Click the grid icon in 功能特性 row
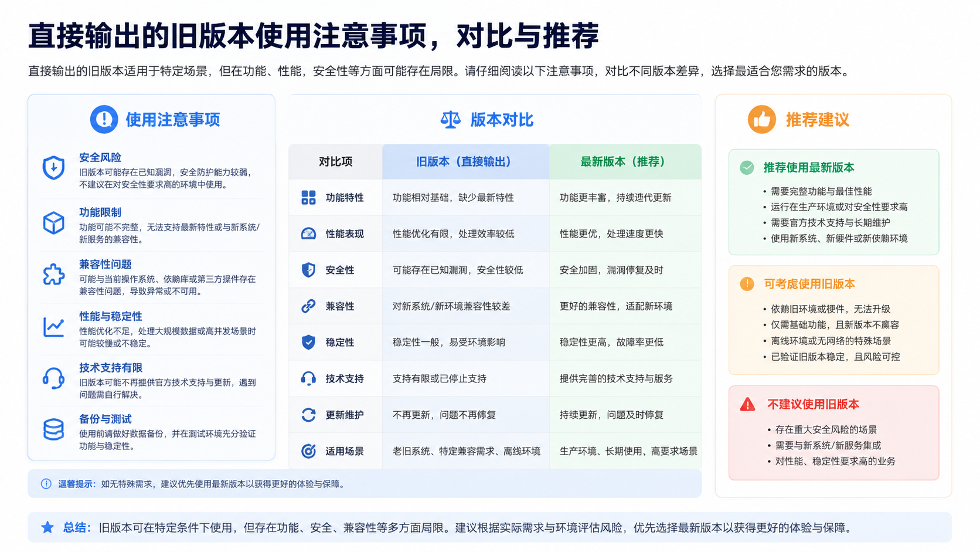The width and height of the screenshot is (980, 552). (308, 198)
